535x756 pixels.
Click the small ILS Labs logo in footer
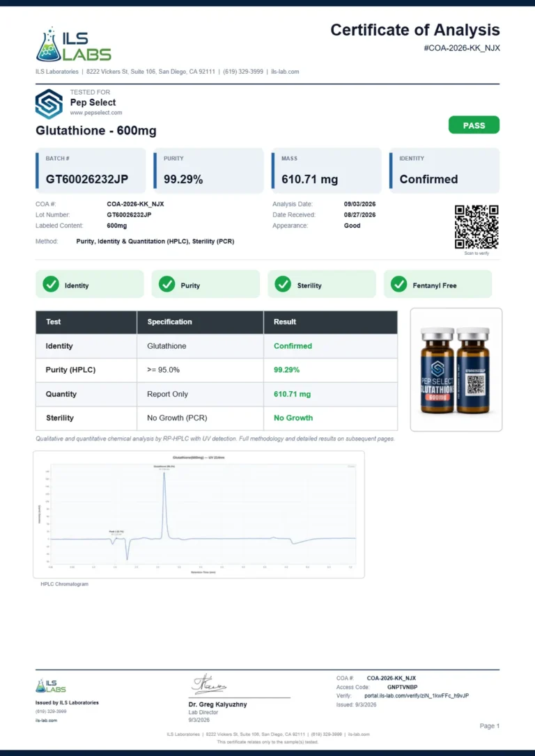51,686
